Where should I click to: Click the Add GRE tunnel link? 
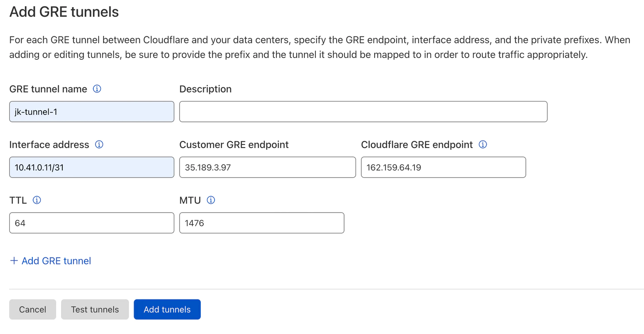pos(50,260)
